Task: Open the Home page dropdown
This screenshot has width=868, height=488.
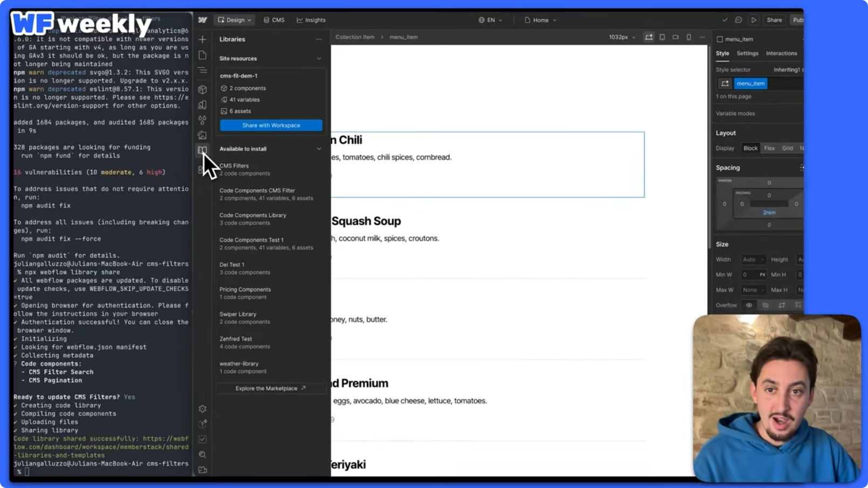Action: point(540,20)
